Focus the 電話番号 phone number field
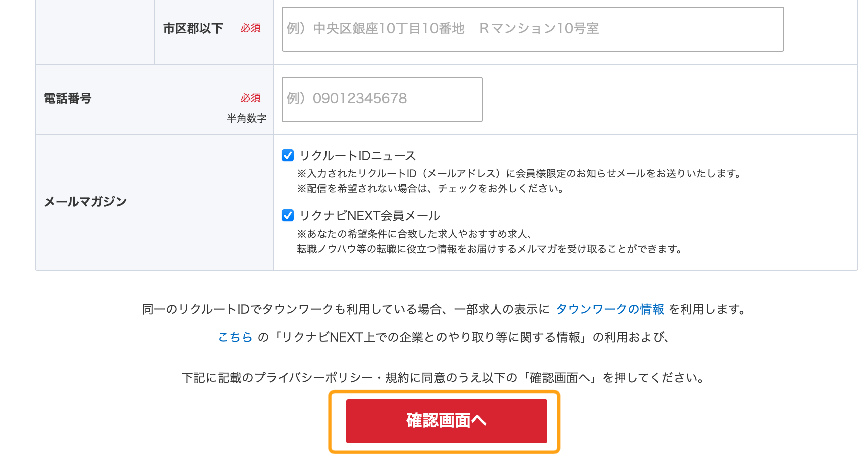 pos(382,99)
